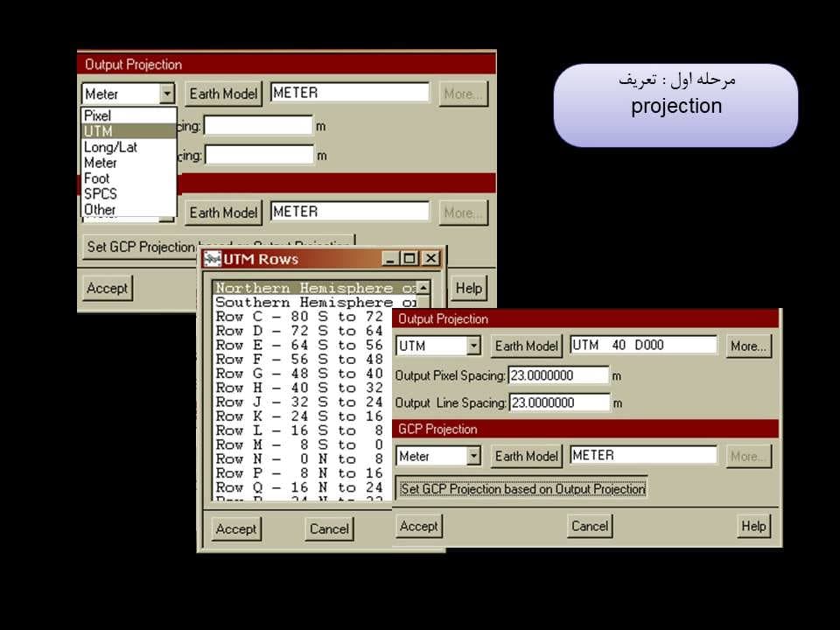Click Output Line Spacing 23.0000000 field

tap(559, 402)
